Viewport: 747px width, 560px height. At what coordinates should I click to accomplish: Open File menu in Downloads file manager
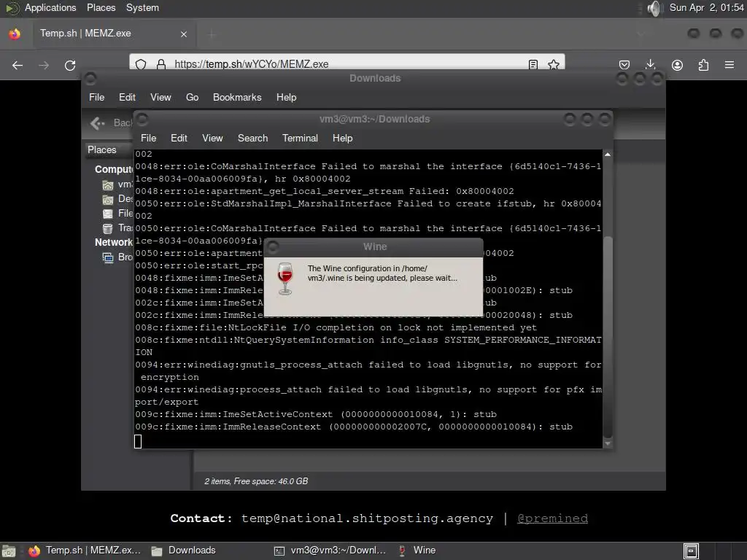coord(97,97)
